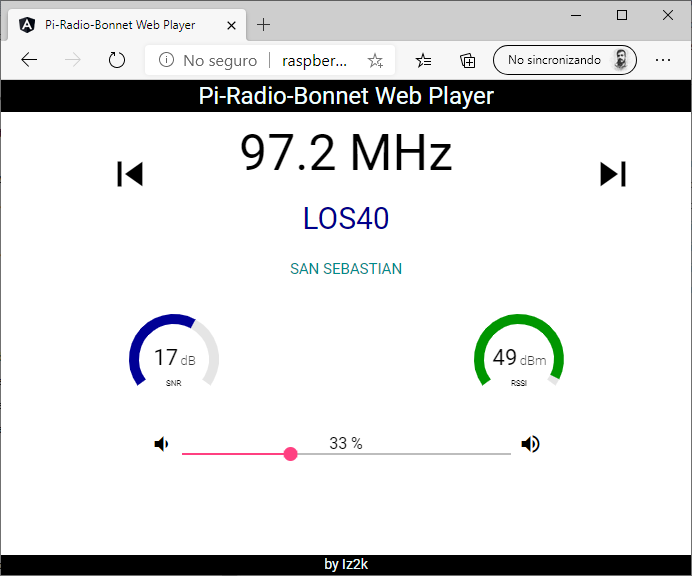
Task: Click the Angular favicon in tab
Action: 27,25
